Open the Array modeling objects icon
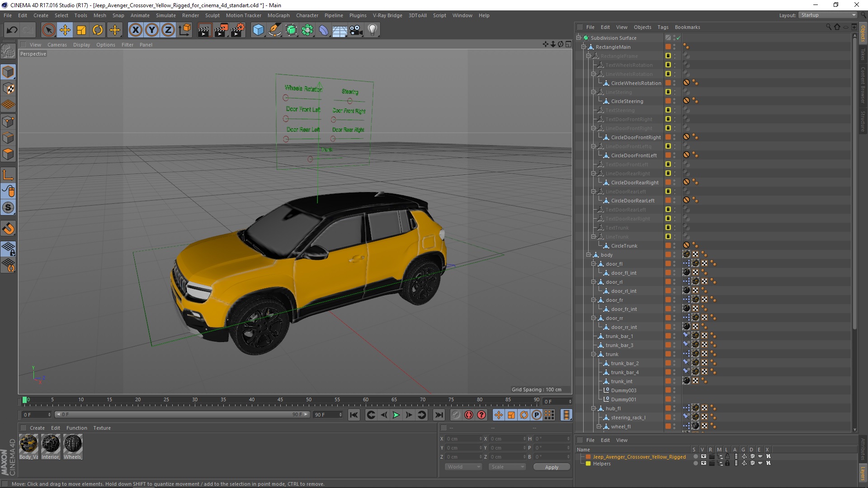 coord(307,30)
